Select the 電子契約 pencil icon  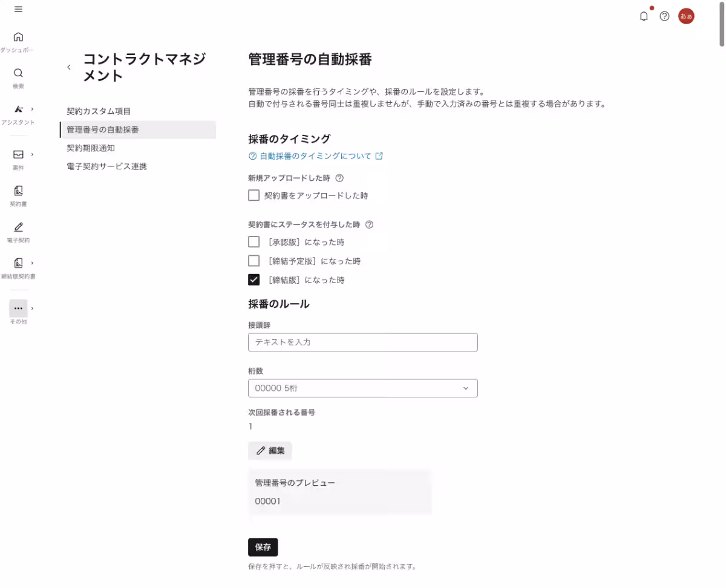[18, 227]
